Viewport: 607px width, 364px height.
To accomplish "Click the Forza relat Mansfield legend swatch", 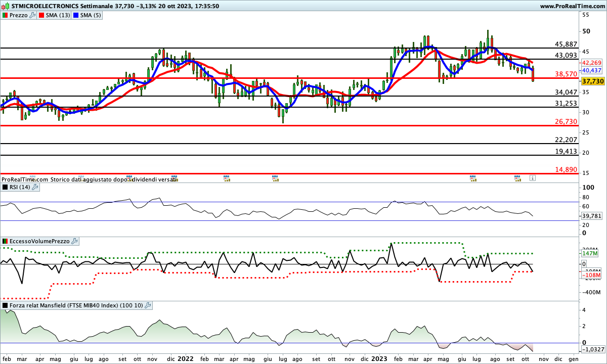I will (5, 305).
